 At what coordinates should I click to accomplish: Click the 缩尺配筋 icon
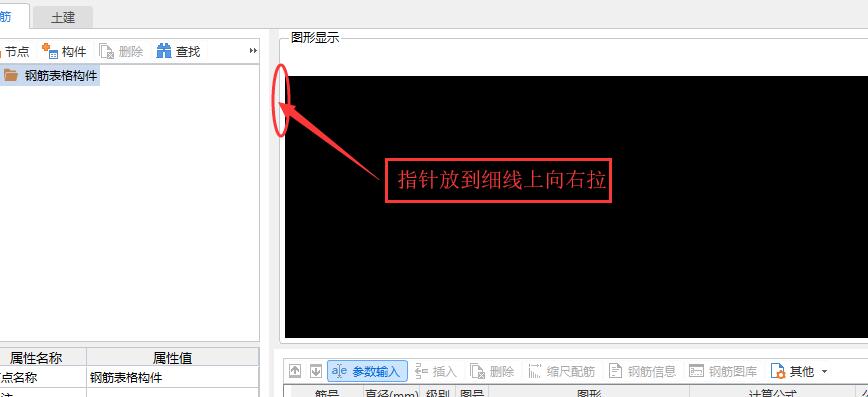click(x=535, y=371)
